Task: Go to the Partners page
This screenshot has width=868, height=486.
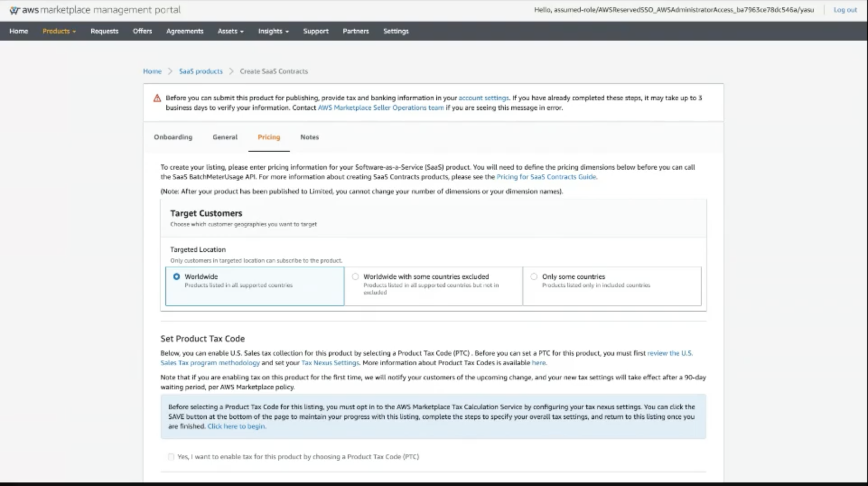Action: (355, 31)
